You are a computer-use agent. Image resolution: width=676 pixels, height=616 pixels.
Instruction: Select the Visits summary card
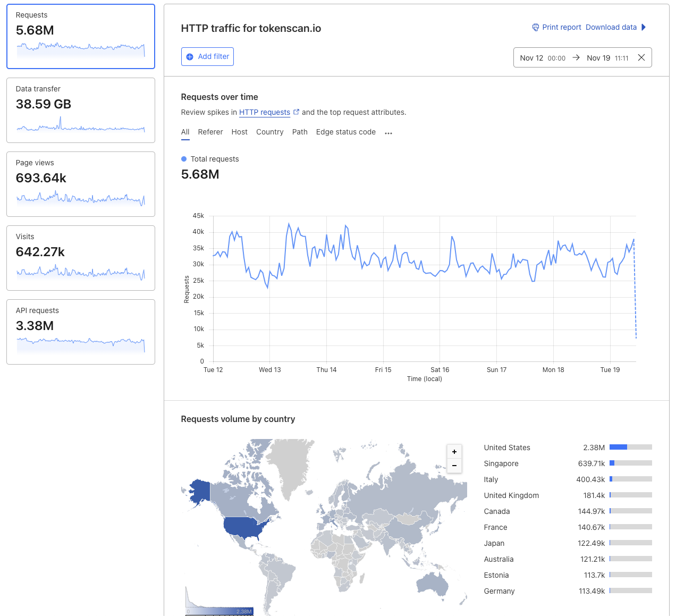[x=81, y=258]
